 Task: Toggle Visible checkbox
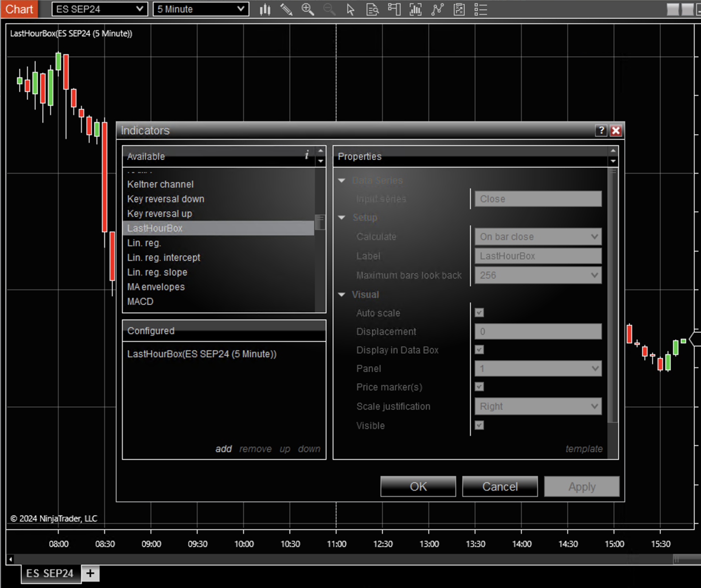[479, 425]
